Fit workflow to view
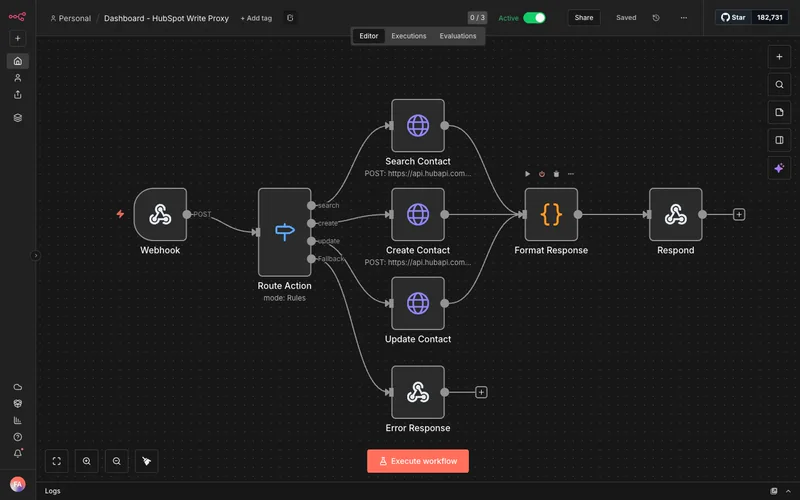Image resolution: width=800 pixels, height=500 pixels. (57, 461)
